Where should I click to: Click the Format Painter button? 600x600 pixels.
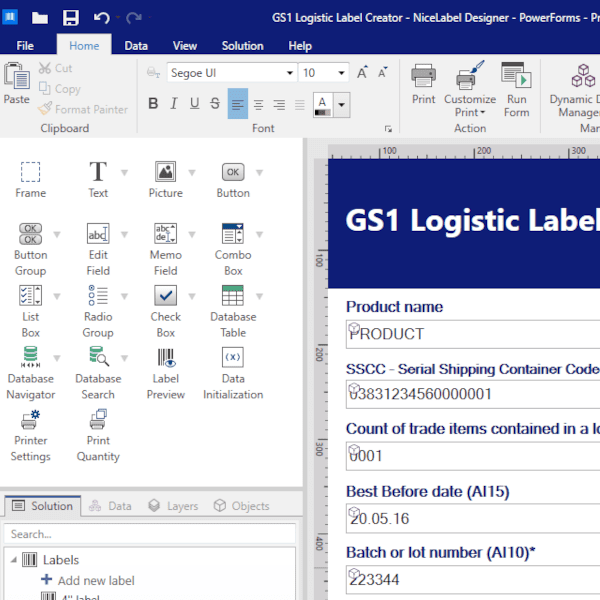[x=83, y=109]
